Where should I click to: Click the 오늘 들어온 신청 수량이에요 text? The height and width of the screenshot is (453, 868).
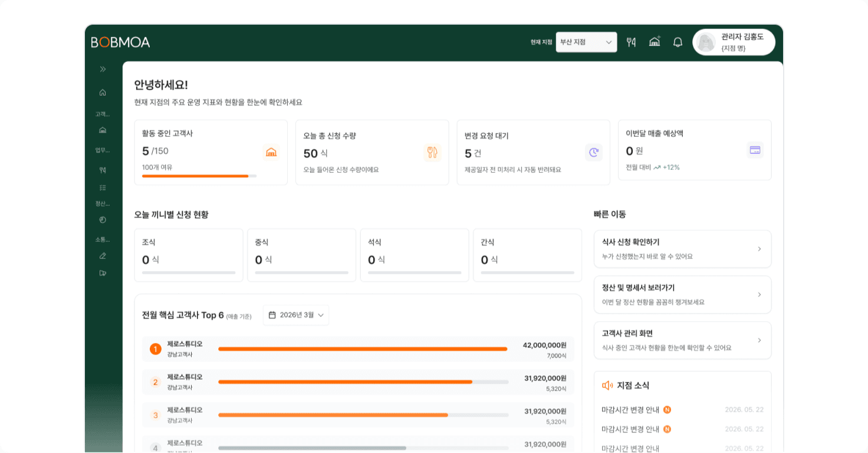coord(341,170)
